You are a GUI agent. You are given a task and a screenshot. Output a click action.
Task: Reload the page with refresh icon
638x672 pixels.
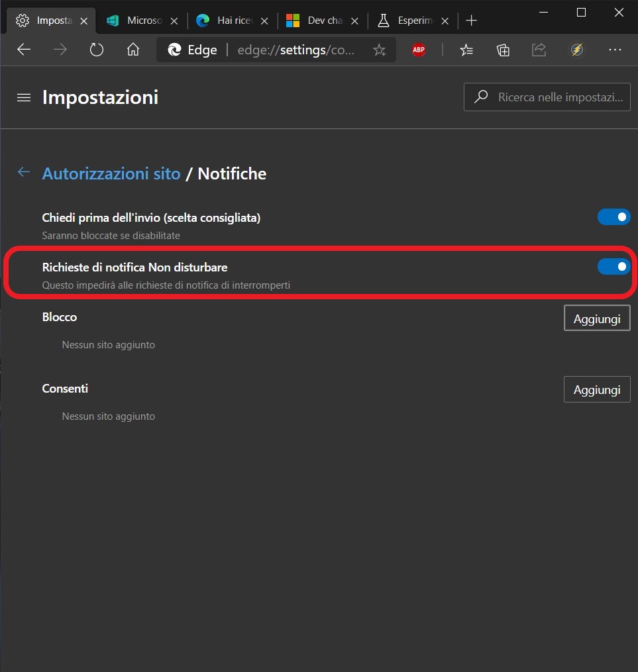(x=97, y=50)
